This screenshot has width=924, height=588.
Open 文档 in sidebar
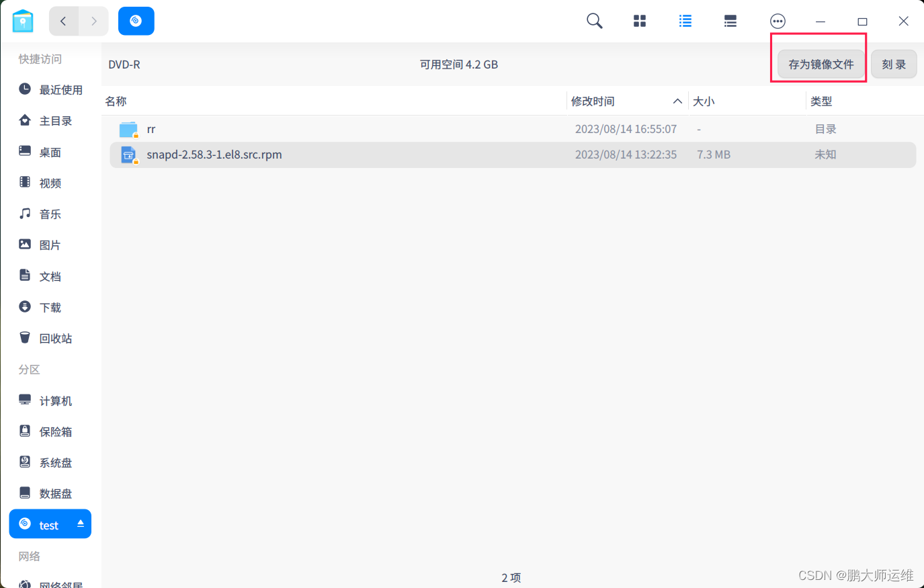click(x=50, y=276)
